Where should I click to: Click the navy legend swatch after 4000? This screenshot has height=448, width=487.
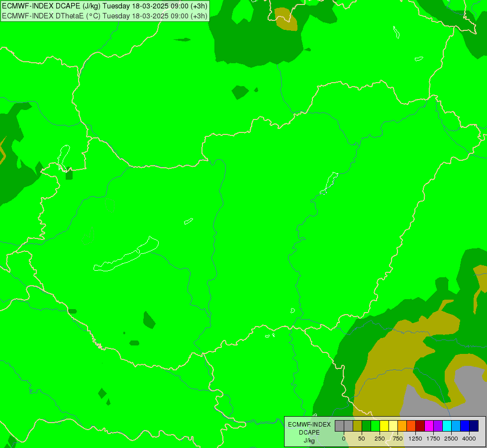point(474,426)
